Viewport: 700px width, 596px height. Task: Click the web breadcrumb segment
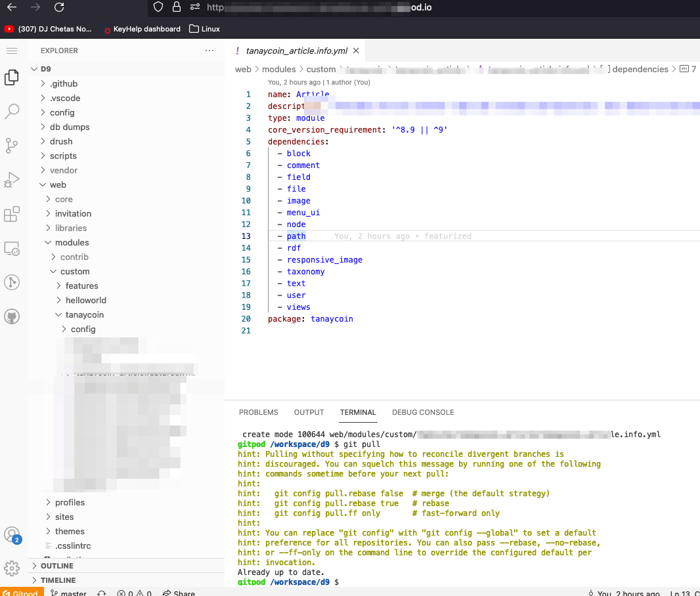[x=244, y=69]
